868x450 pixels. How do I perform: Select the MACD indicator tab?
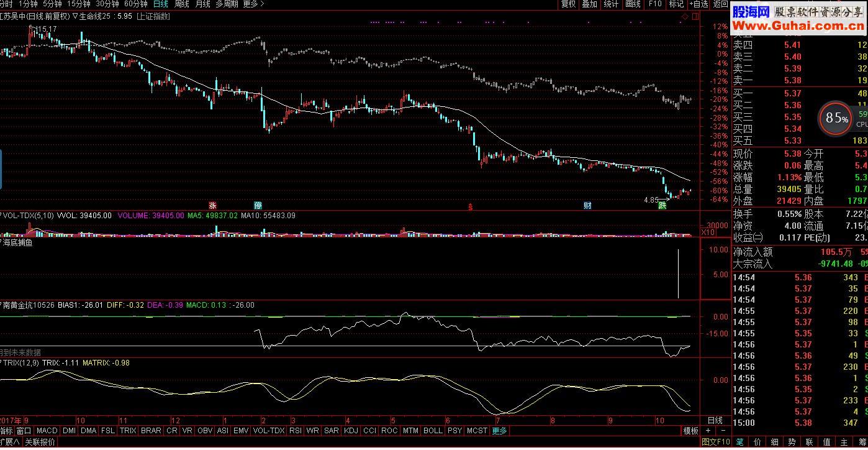(x=47, y=430)
